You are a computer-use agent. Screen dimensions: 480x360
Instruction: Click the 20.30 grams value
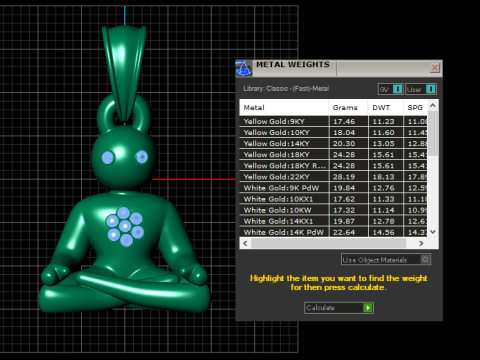tap(344, 144)
